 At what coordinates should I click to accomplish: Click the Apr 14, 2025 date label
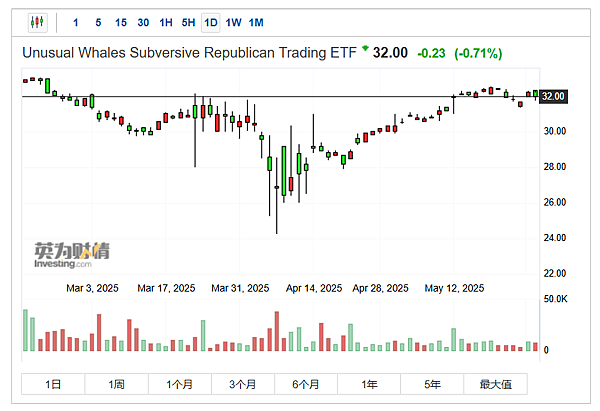pos(314,288)
